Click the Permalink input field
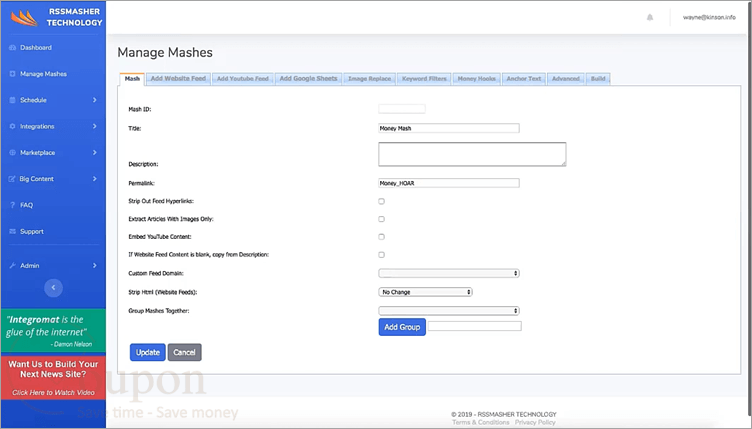 tap(449, 183)
